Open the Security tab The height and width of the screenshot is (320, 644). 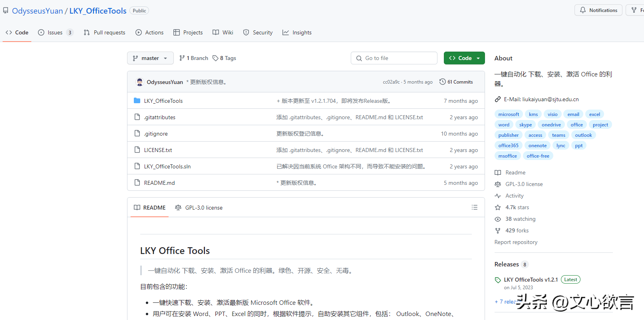(x=258, y=32)
